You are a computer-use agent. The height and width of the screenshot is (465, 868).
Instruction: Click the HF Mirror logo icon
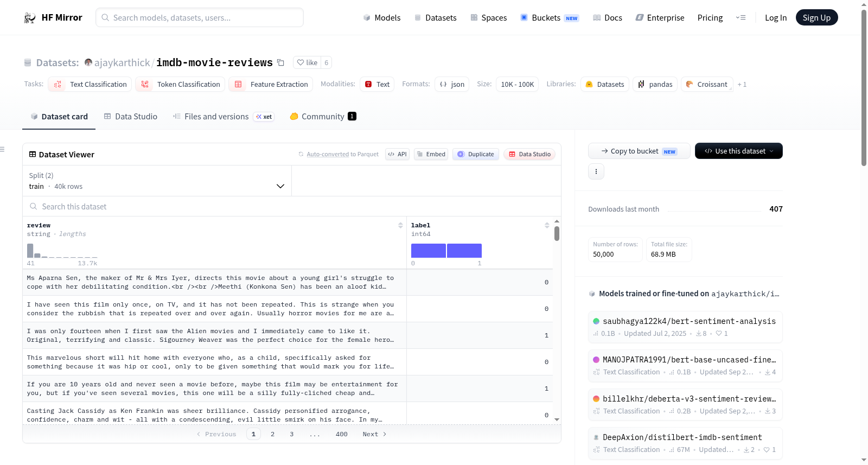[30, 18]
